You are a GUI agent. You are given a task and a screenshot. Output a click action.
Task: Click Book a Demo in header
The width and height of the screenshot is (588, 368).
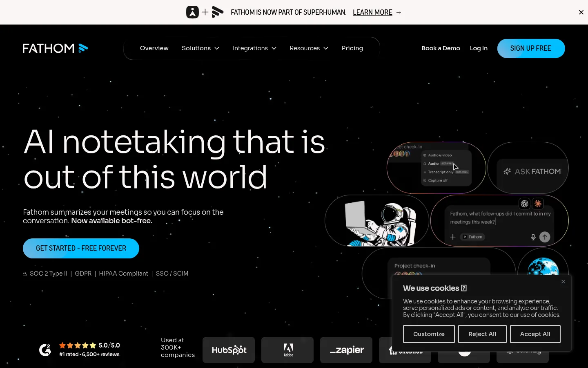point(441,48)
